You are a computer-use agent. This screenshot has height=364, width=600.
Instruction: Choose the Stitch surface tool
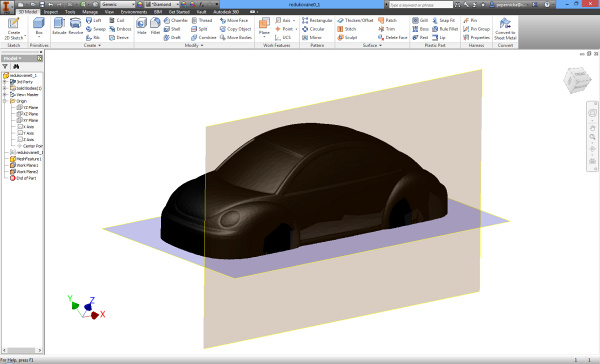tap(347, 29)
